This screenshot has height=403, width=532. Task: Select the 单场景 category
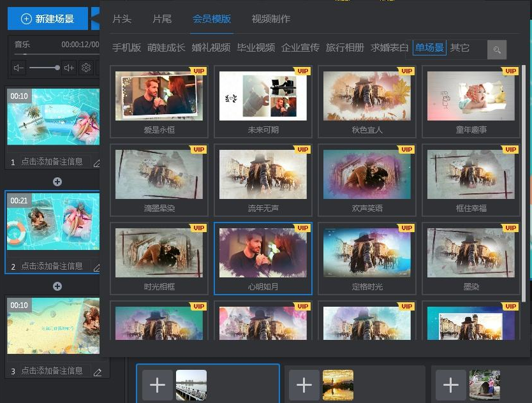(x=429, y=47)
